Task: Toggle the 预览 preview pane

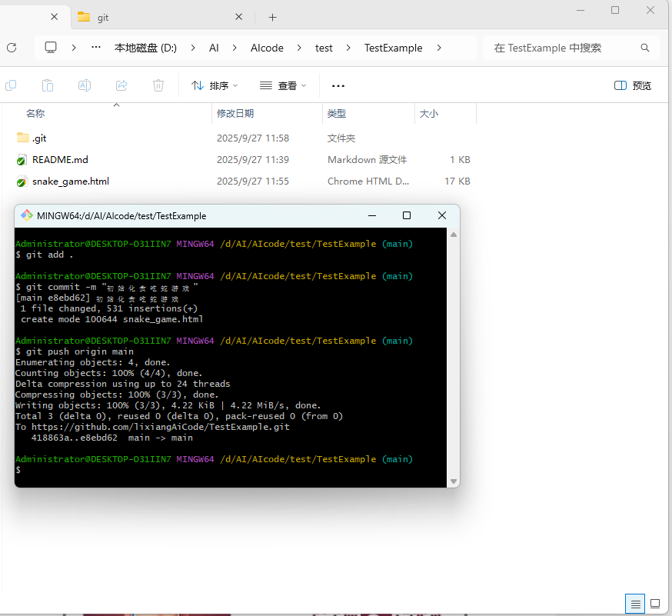Action: coord(633,85)
